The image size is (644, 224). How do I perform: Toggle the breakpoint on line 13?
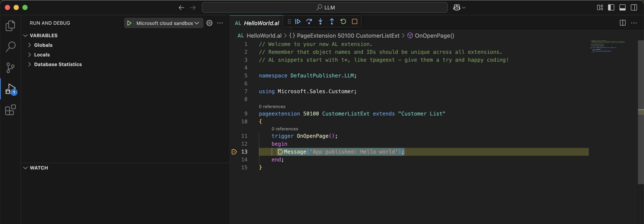234,152
